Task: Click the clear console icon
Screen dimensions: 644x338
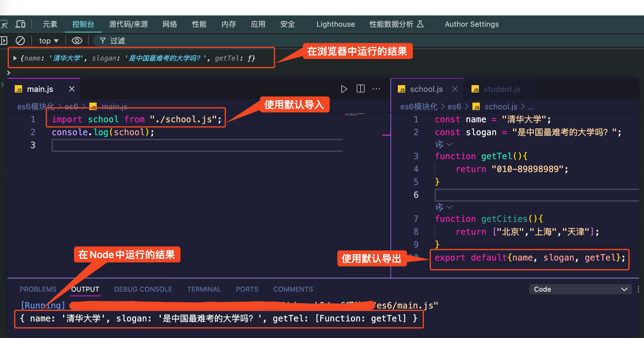Action: tap(20, 41)
